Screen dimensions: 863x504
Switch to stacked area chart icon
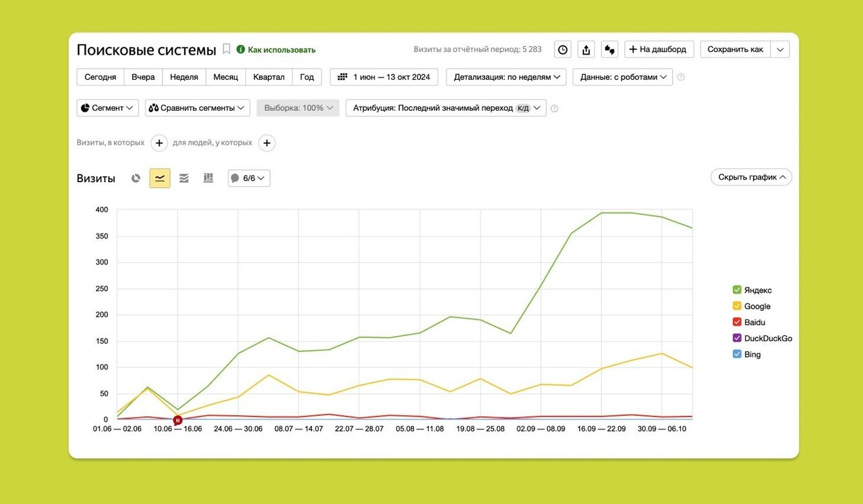point(184,178)
